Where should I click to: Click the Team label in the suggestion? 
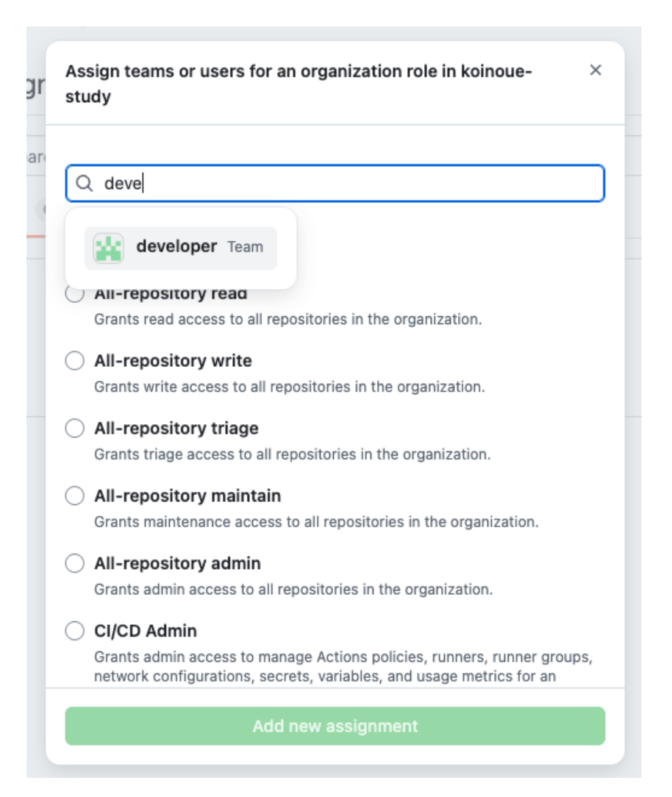(x=245, y=247)
